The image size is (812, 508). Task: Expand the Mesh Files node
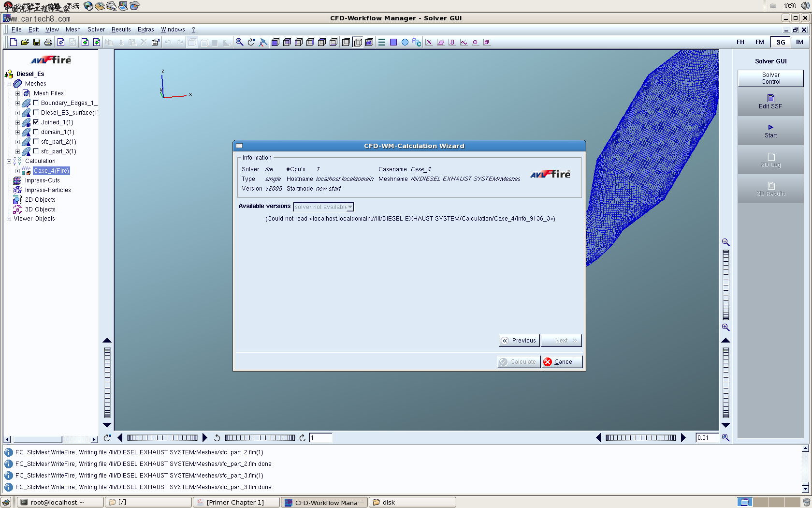17,93
